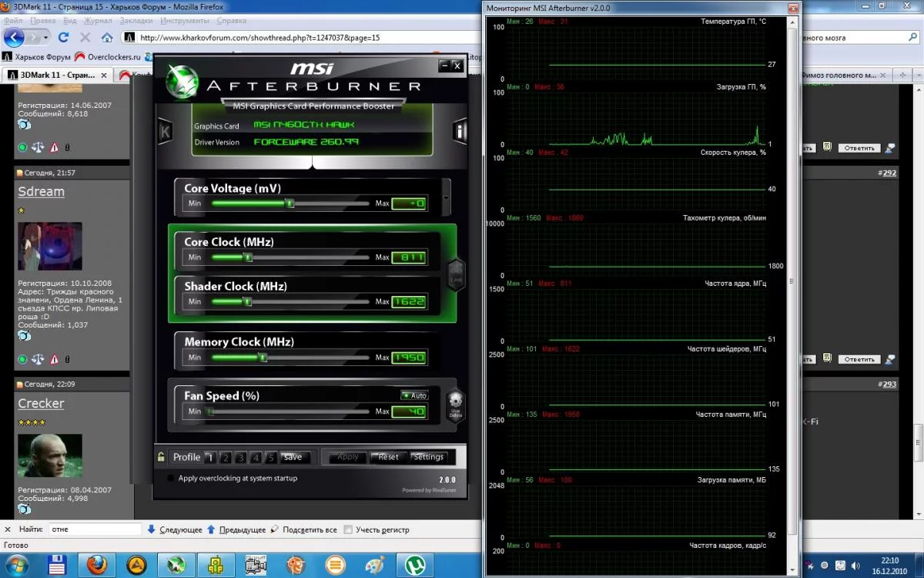Click the Firefox back arrow
This screenshot has height=578, width=924.
coord(15,37)
